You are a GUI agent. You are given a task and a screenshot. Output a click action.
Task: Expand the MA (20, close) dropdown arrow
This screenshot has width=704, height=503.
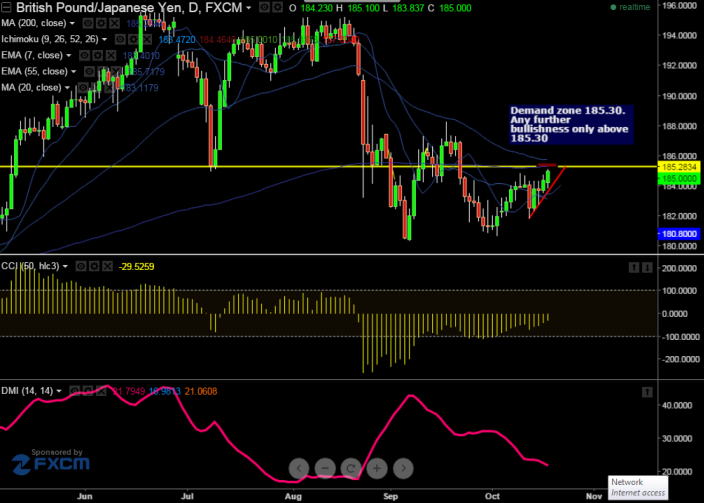(67, 88)
